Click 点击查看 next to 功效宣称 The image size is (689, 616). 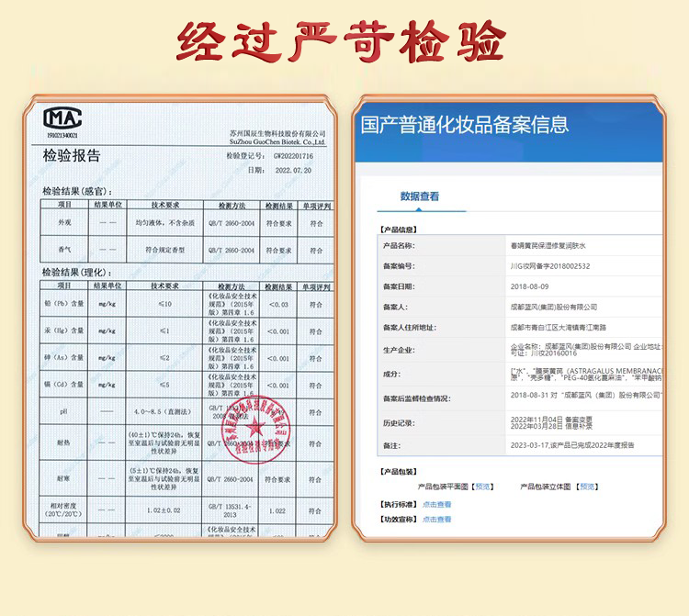point(436,519)
